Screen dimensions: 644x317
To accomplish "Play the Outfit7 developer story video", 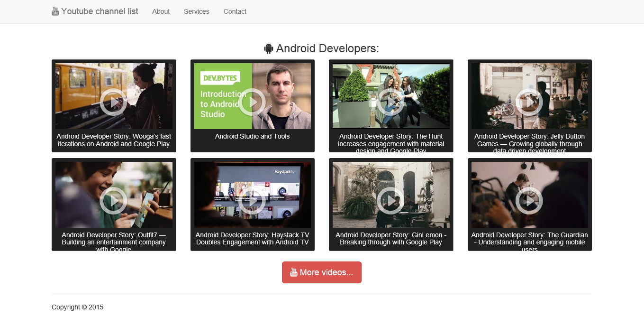I will pyautogui.click(x=114, y=201).
